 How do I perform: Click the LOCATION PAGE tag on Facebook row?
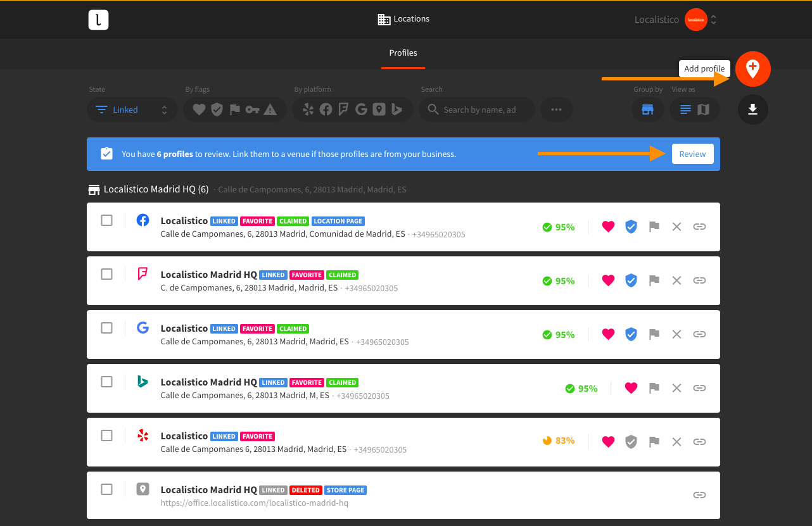(338, 222)
